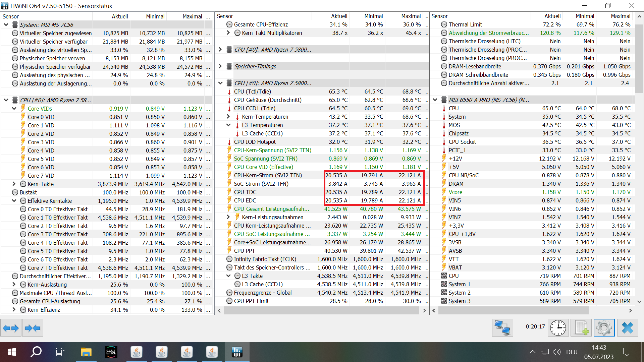This screenshot has width=644, height=362.
Task: Open MSI Center CTRL taskbar icon
Action: [111, 352]
